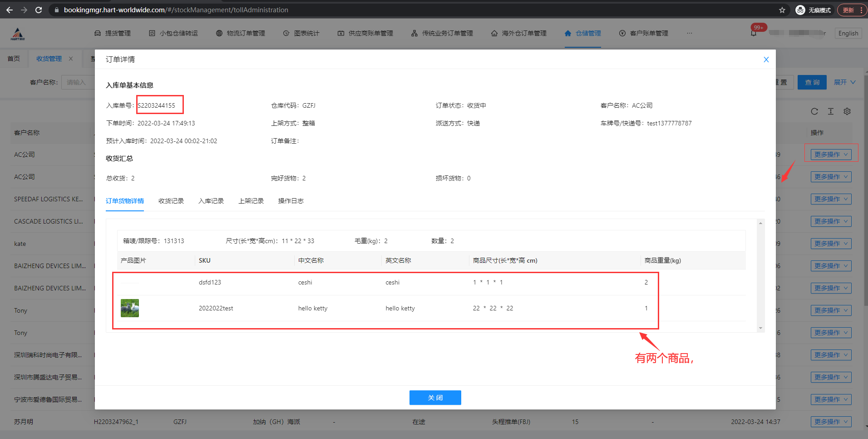Click the table refresh icon
Image resolution: width=868 pixels, height=439 pixels.
click(x=814, y=111)
